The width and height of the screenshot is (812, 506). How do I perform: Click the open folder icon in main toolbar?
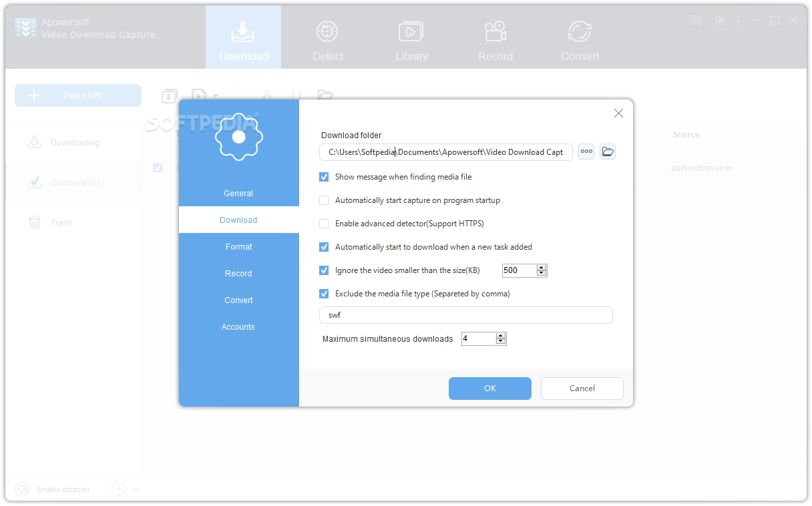(x=325, y=95)
